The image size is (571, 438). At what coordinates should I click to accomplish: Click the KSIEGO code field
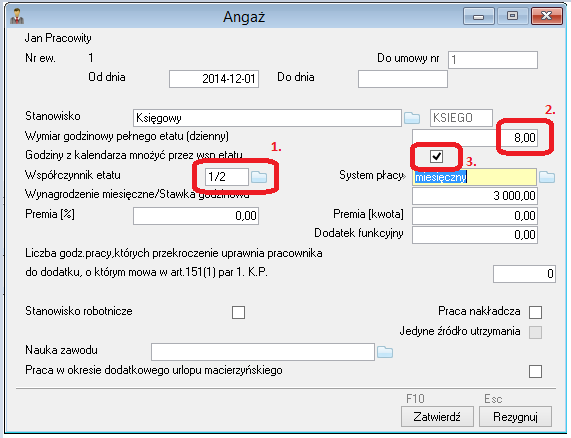click(461, 118)
